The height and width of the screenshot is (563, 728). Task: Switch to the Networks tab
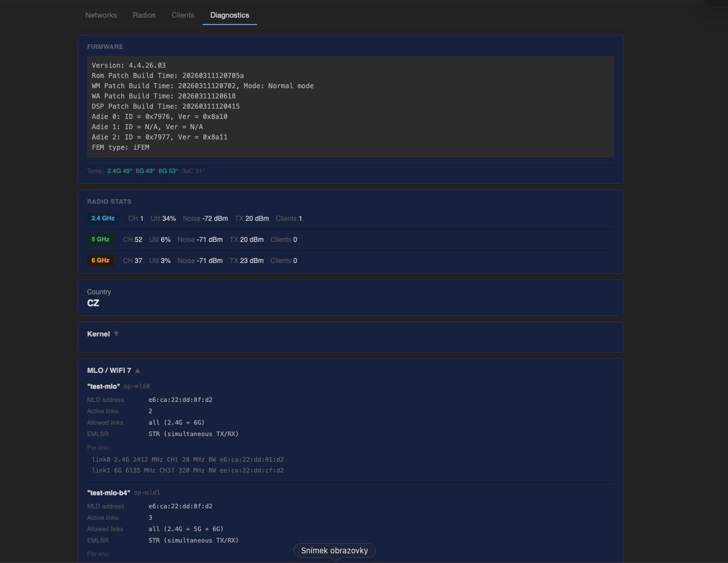tap(101, 15)
